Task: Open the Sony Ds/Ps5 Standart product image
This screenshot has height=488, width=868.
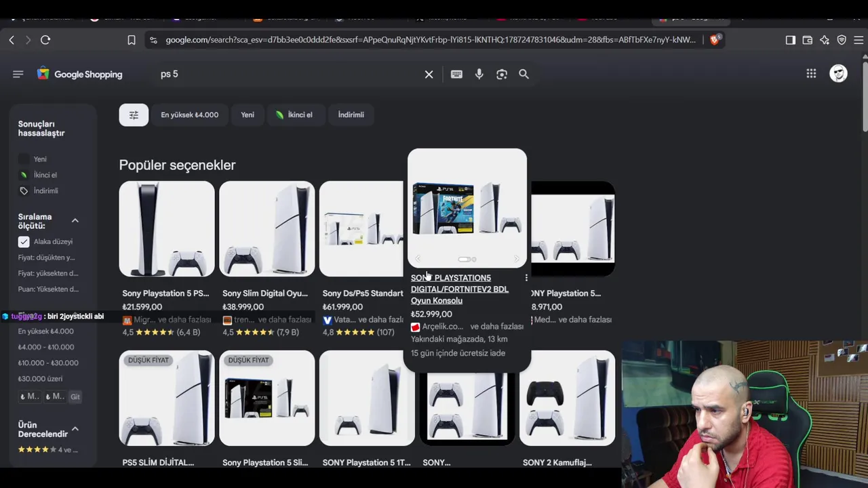Action: tap(362, 228)
